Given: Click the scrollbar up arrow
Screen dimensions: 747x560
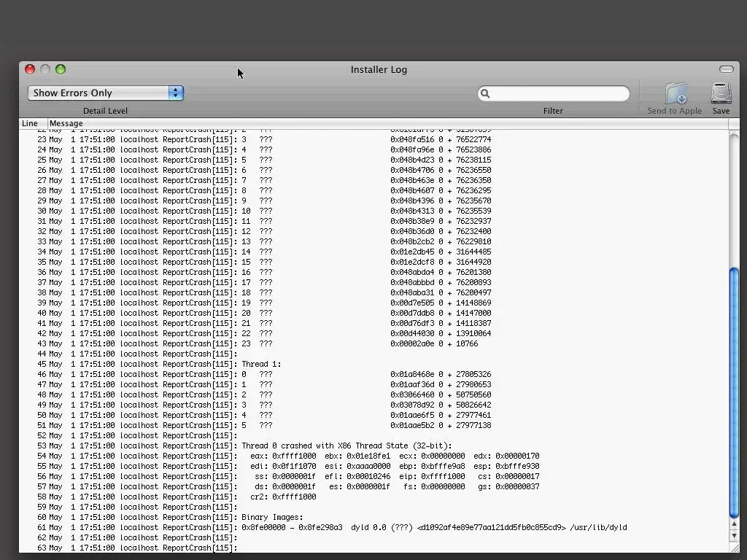Looking at the screenshot, I should 734,524.
